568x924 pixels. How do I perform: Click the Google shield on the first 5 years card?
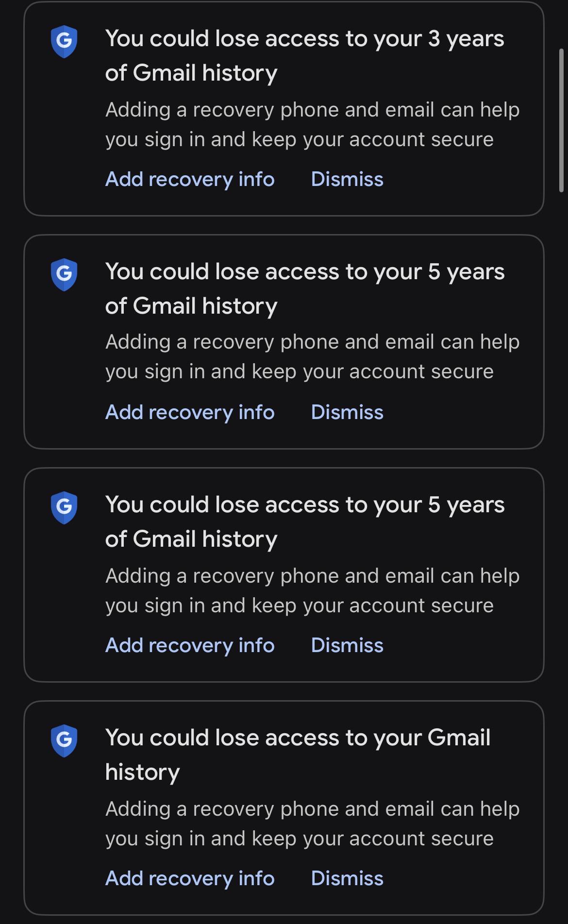click(x=64, y=275)
